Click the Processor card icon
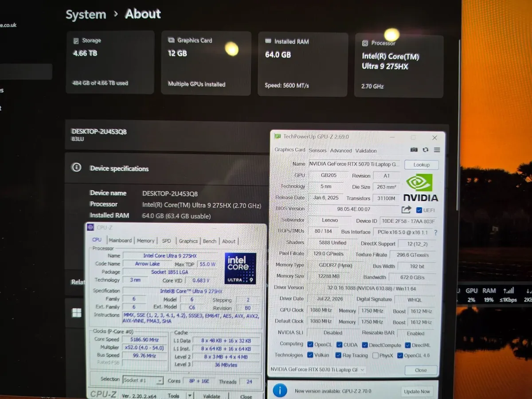532x399 pixels. coord(365,43)
